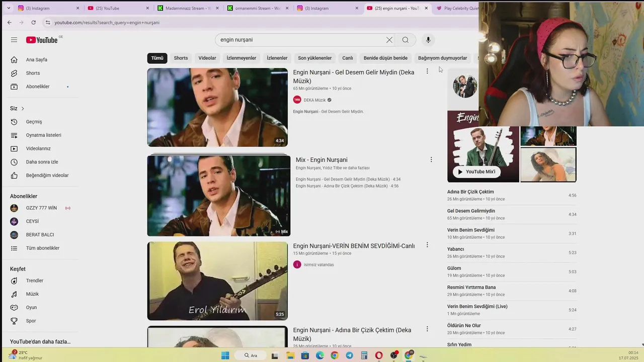
Task: Play Gülom from mix list
Action: click(512, 271)
